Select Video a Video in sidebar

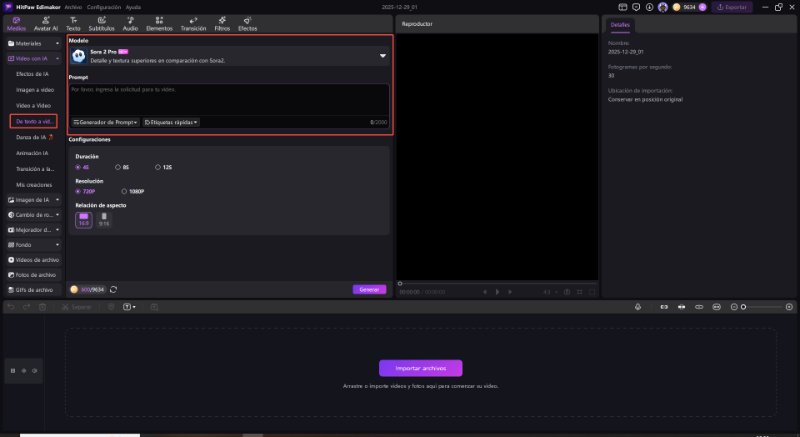point(33,106)
